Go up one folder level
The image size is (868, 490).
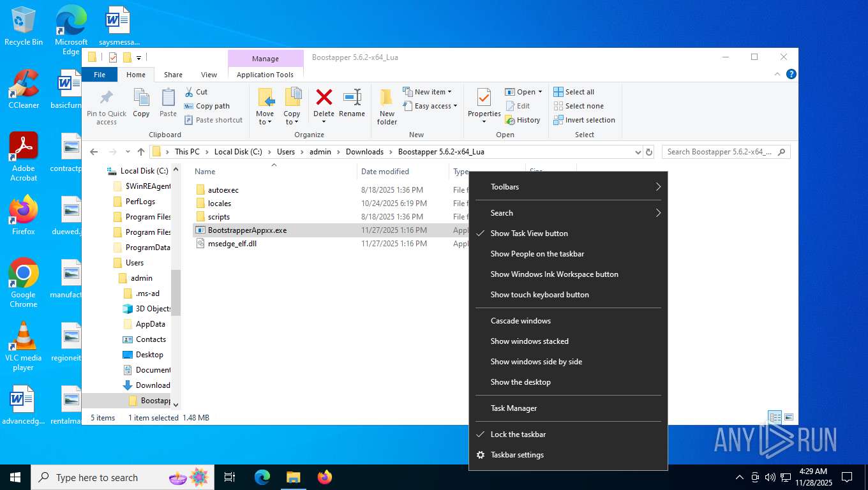coord(141,152)
